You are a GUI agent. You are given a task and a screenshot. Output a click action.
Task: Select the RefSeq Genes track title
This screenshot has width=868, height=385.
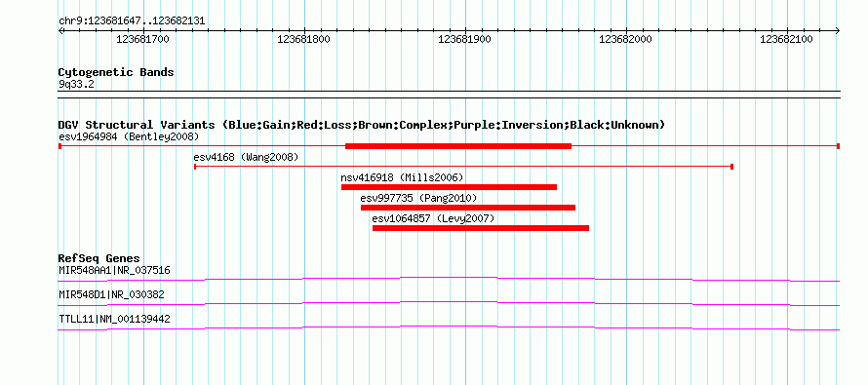[x=99, y=259]
